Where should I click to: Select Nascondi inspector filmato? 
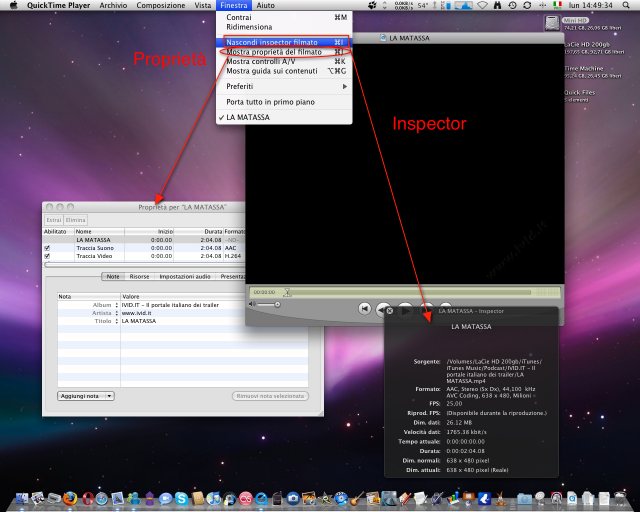click(x=284, y=42)
